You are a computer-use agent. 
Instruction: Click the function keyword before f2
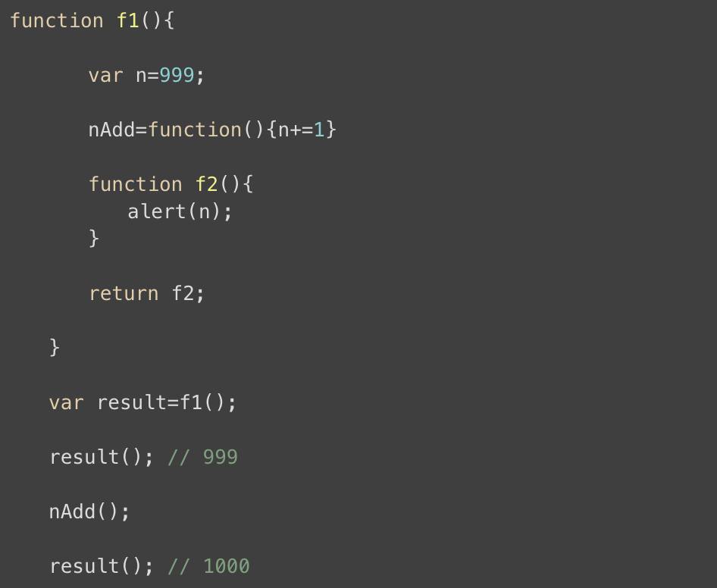click(135, 184)
